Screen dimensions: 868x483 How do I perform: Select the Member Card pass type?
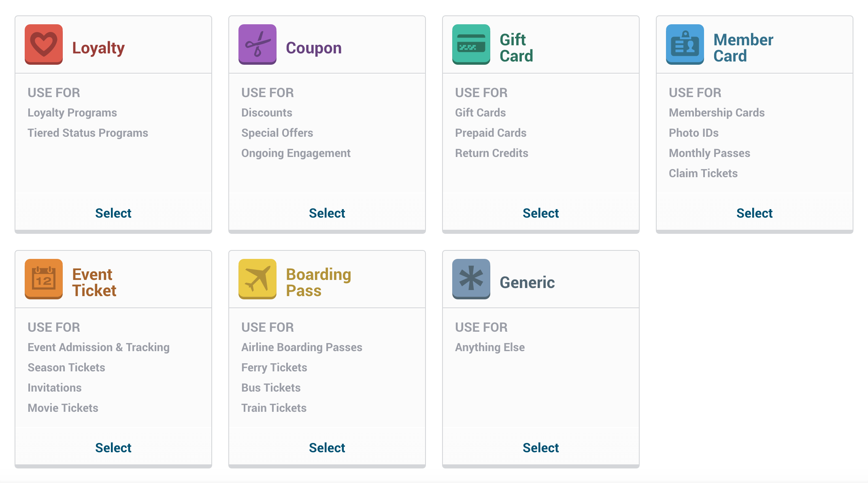754,213
